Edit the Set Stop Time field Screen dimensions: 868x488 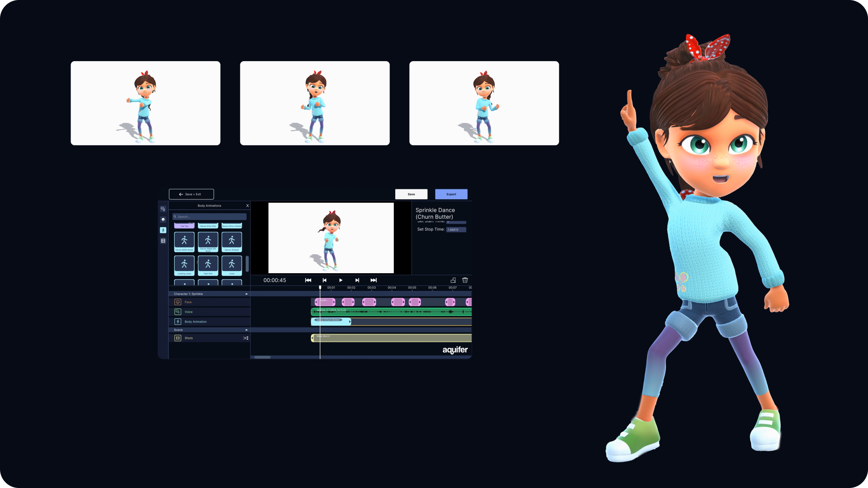pyautogui.click(x=456, y=229)
